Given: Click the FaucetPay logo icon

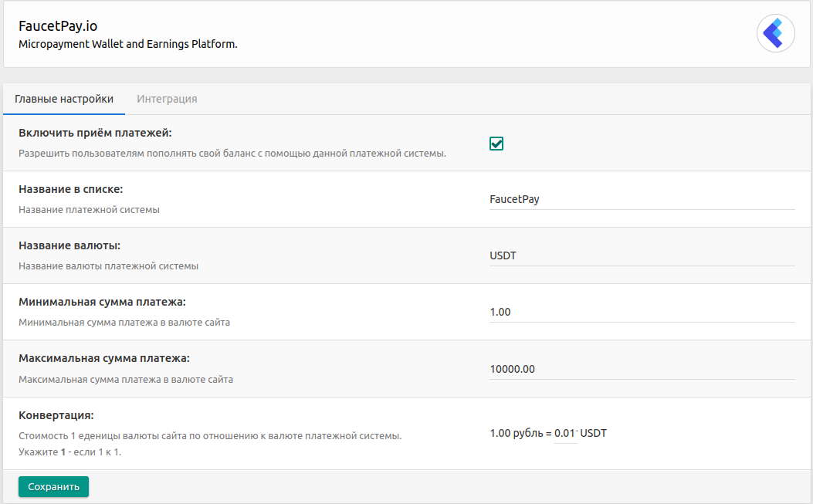Looking at the screenshot, I should [x=775, y=34].
